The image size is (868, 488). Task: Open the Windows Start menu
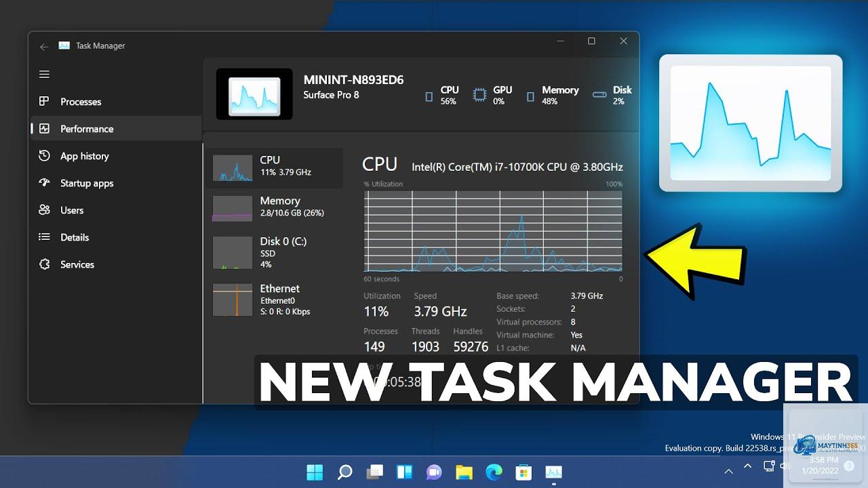[x=315, y=472]
